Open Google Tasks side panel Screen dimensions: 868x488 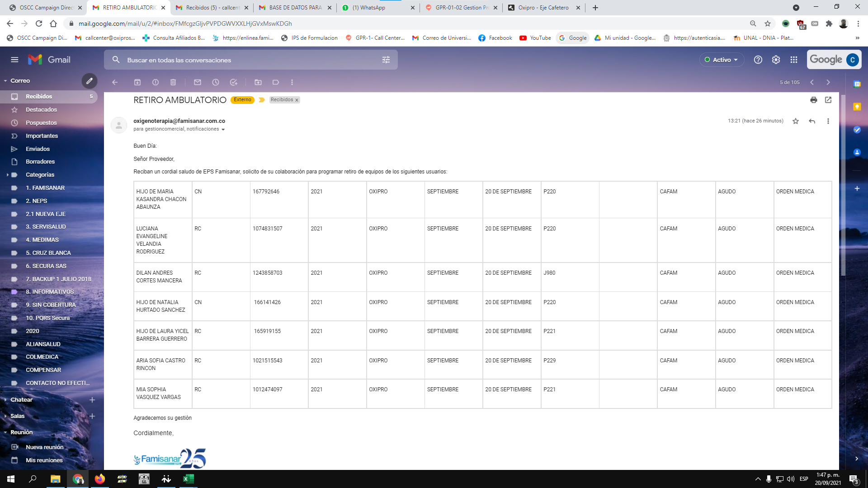tap(857, 130)
